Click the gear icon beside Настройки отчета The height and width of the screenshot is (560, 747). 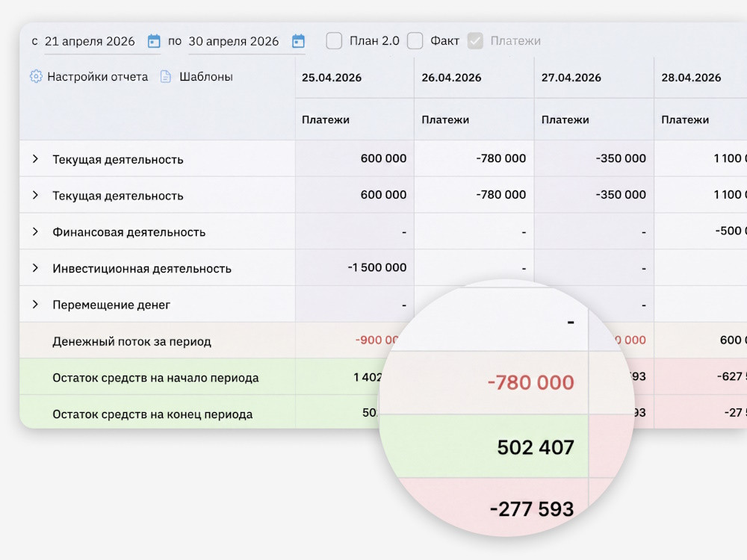[x=36, y=77]
